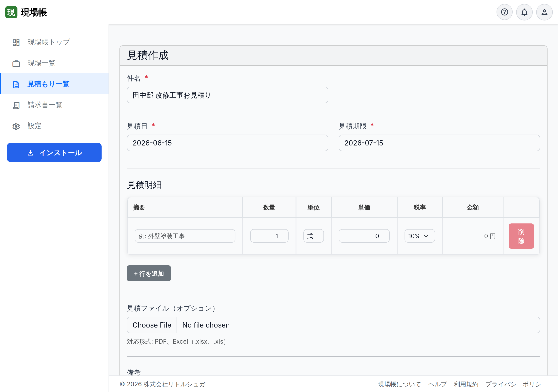
Task: Open 設定 in the sidebar
Action: click(x=54, y=126)
